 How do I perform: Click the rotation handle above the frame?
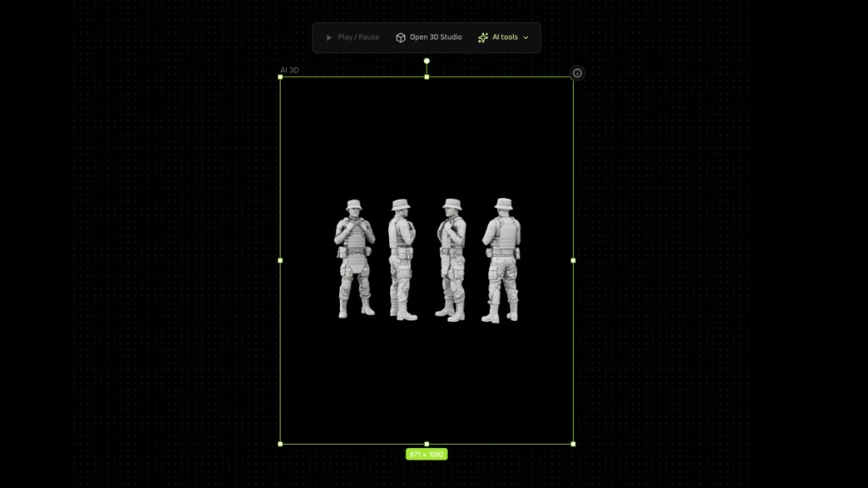[426, 61]
